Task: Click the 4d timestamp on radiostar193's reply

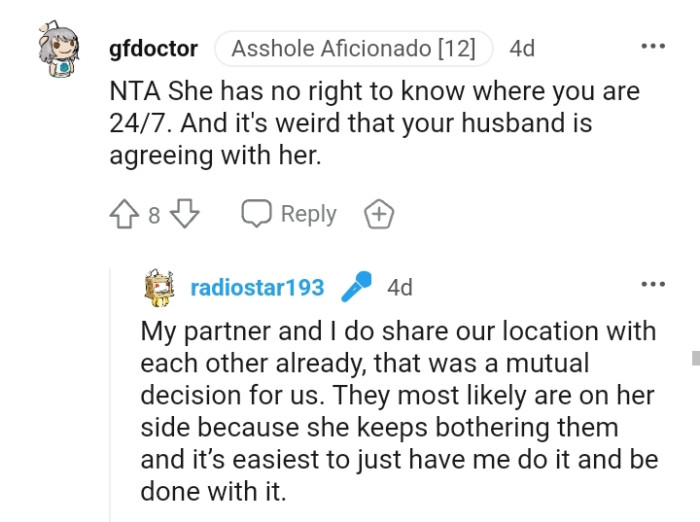Action: (x=400, y=287)
